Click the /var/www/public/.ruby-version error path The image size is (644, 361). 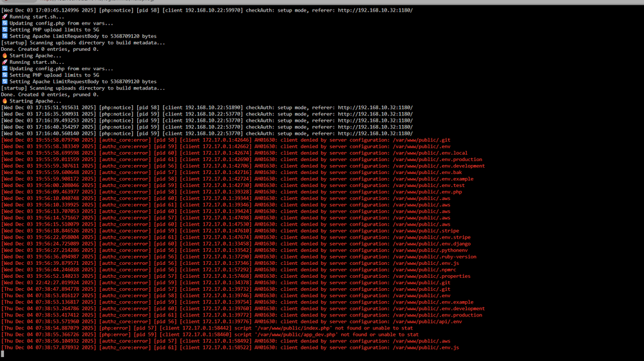click(435, 257)
